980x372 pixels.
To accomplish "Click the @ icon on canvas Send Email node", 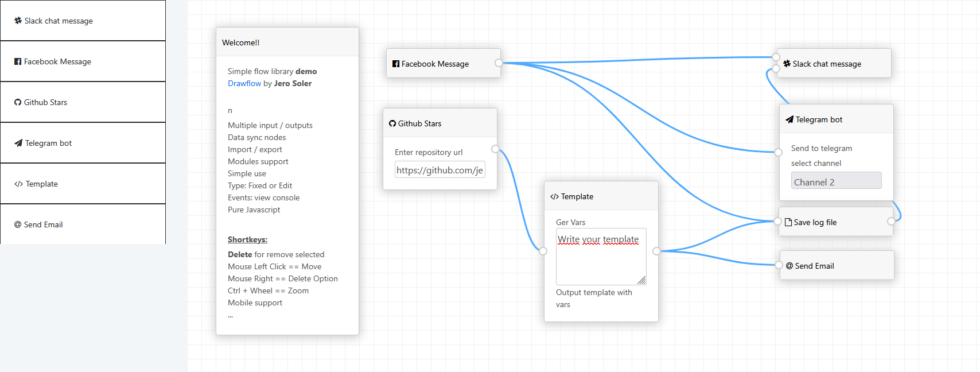I will 790,266.
